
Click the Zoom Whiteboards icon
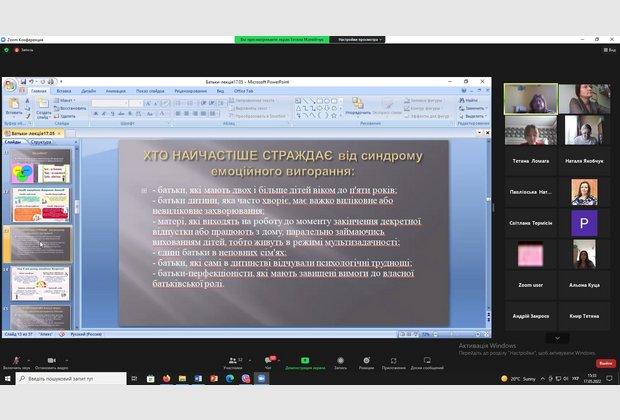(x=427, y=360)
